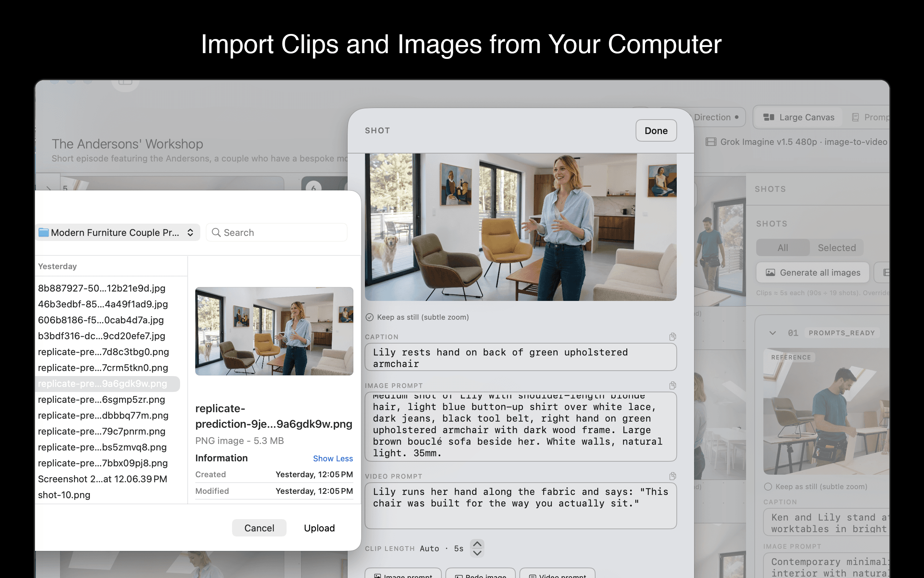Click the Image Prompt text box
Image resolution: width=924 pixels, height=578 pixels.
coord(520,426)
